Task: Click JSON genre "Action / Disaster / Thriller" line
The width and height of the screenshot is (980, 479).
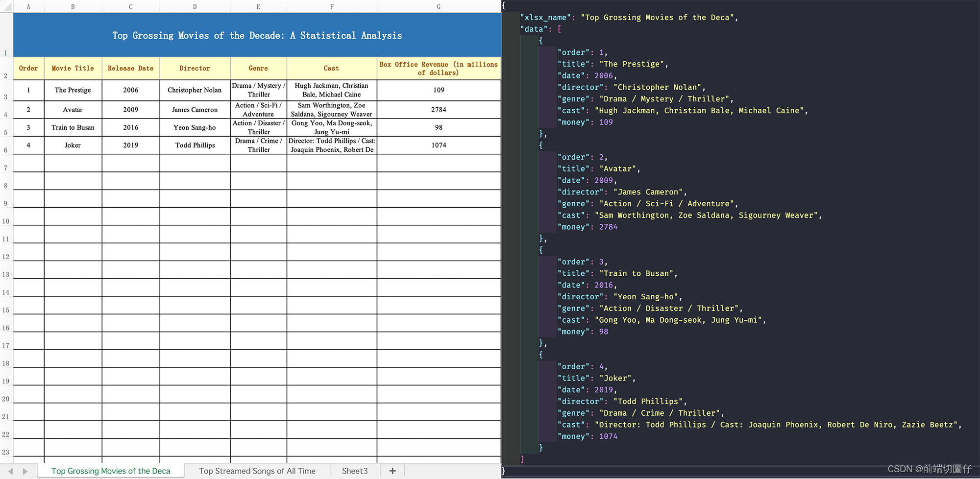Action: pyautogui.click(x=650, y=309)
